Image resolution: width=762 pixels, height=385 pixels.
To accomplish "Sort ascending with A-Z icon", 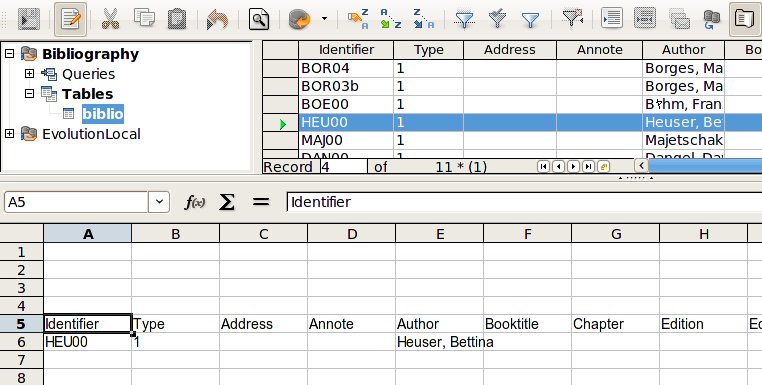I will coord(391,18).
